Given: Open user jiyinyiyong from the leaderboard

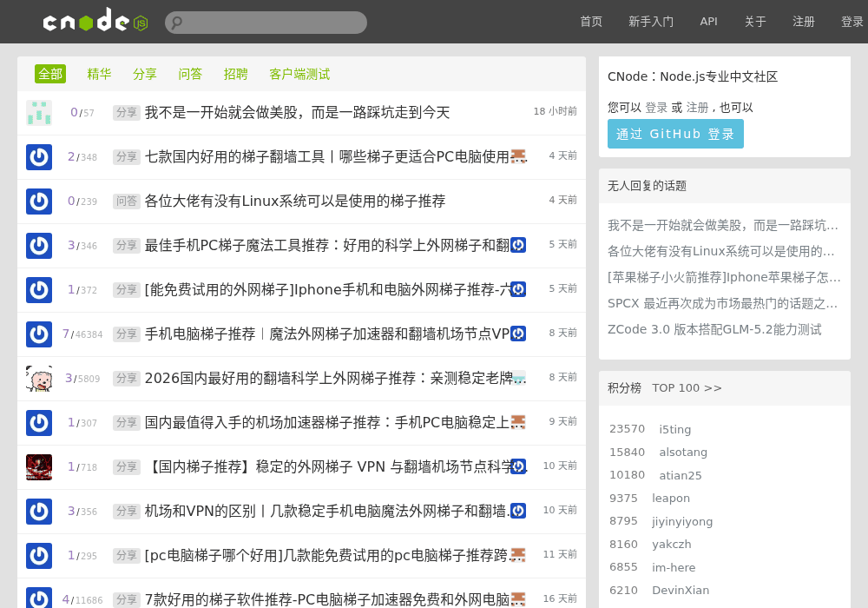Looking at the screenshot, I should click(682, 522).
